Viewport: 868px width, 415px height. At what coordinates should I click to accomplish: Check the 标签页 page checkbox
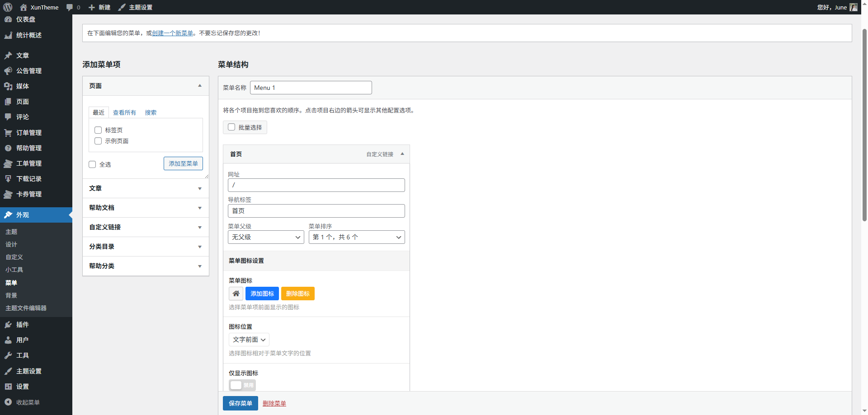point(98,130)
